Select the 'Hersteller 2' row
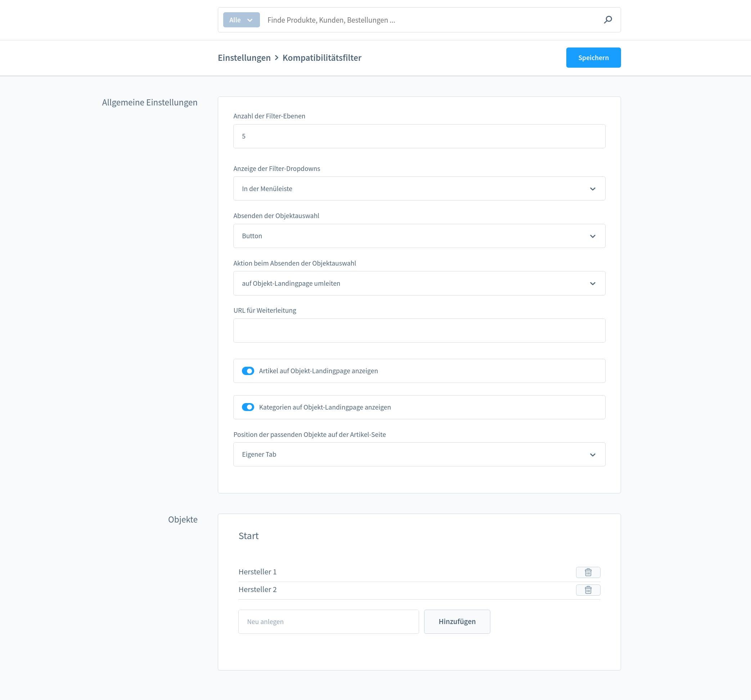The height and width of the screenshot is (700, 751). (419, 590)
